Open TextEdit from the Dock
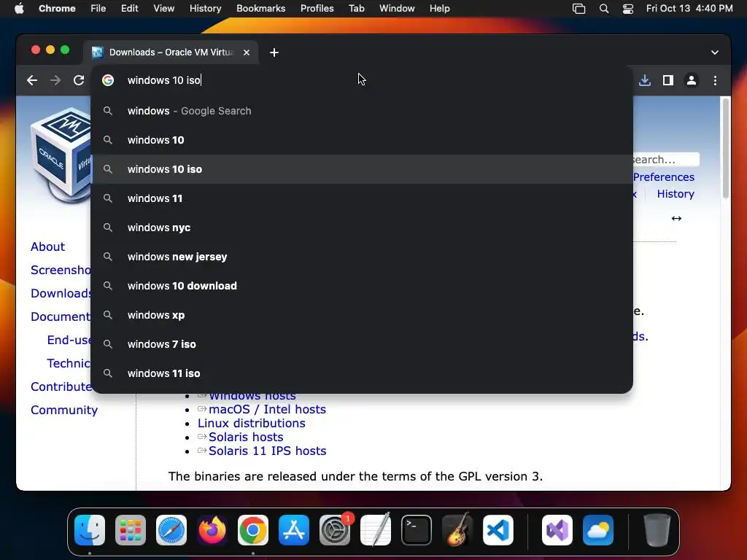 pos(376,530)
